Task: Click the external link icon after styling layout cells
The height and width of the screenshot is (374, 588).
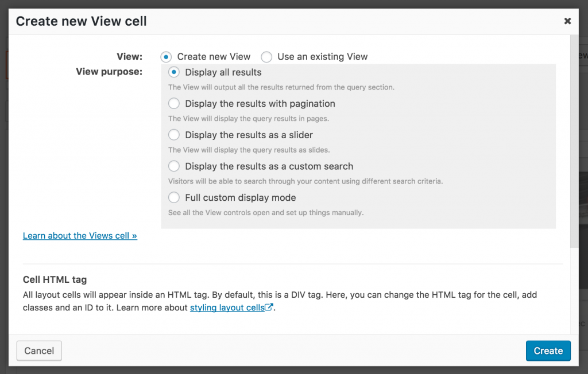Action: [x=269, y=307]
